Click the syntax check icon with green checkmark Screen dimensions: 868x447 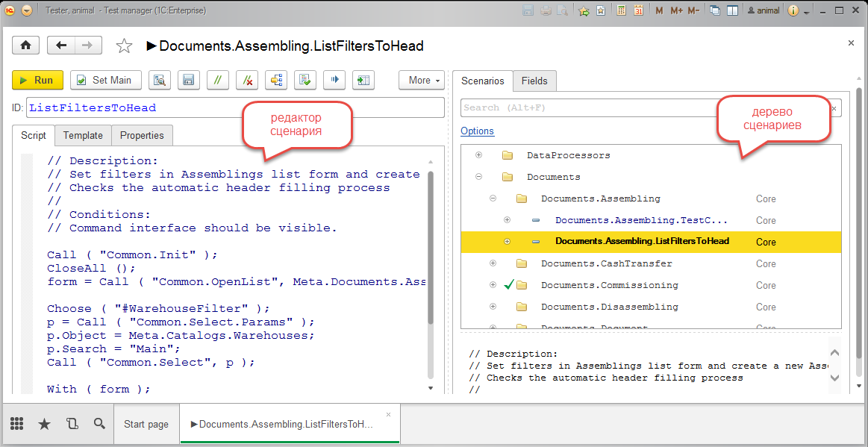(x=305, y=80)
